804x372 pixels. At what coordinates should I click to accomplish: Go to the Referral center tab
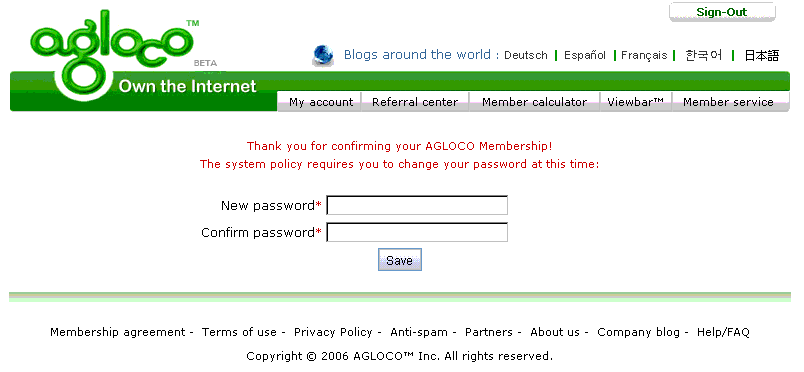click(415, 102)
